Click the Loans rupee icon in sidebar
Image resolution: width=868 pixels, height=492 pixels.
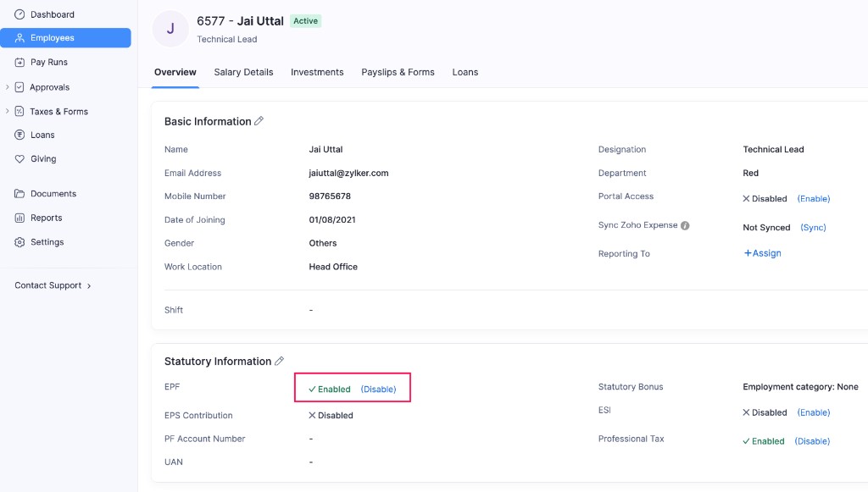click(19, 135)
